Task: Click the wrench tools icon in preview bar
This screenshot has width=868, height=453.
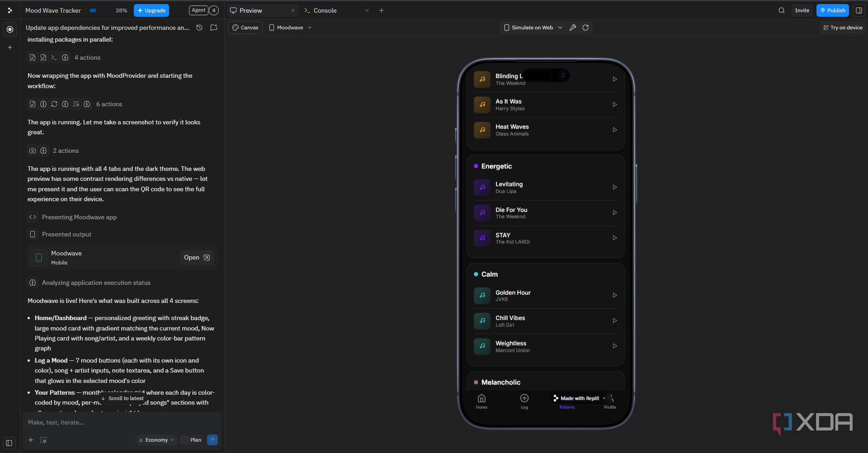Action: tap(573, 28)
